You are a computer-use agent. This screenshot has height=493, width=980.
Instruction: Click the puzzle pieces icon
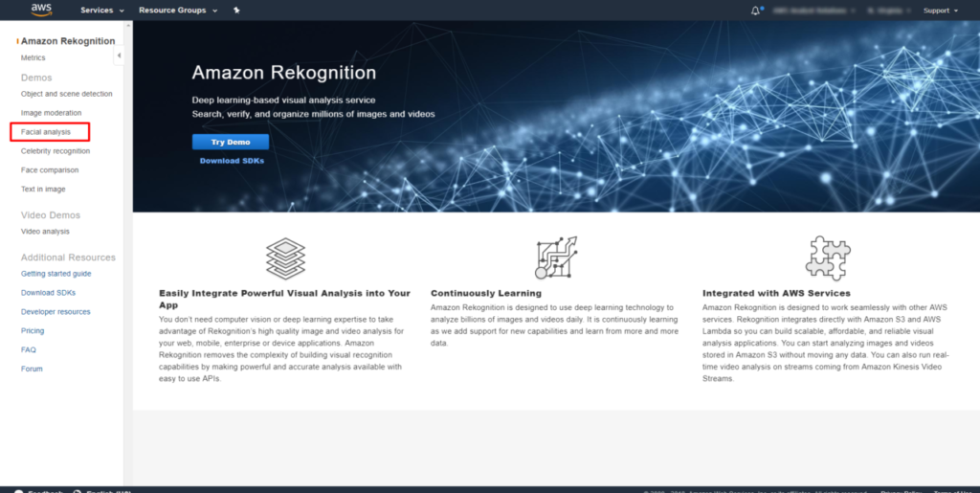828,258
